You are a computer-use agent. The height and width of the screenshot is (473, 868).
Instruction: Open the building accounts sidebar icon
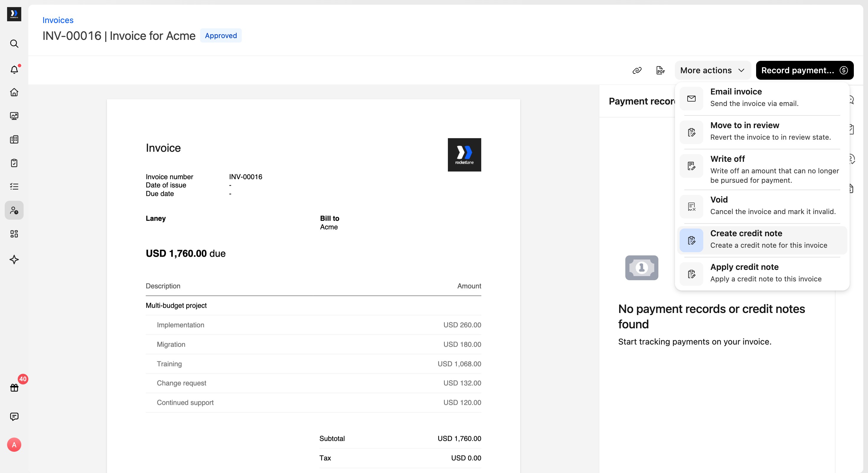(x=14, y=139)
